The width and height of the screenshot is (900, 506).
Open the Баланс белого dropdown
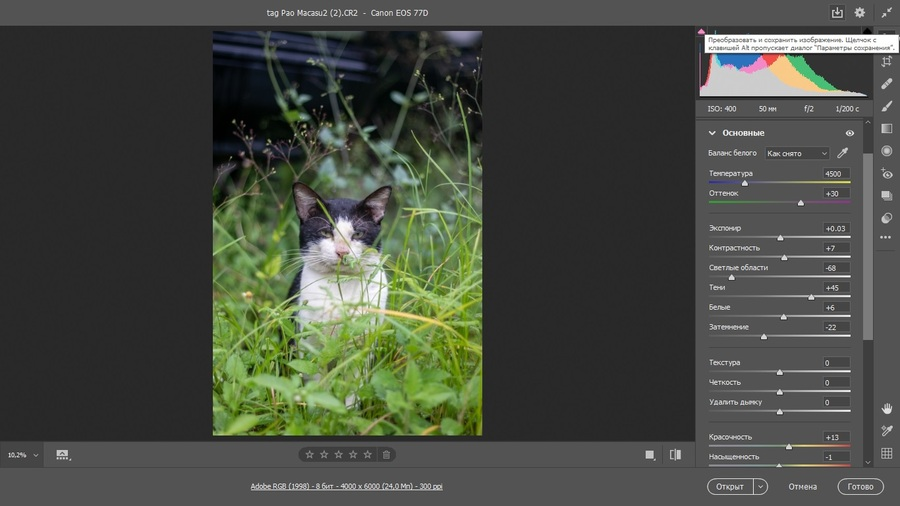coord(797,153)
